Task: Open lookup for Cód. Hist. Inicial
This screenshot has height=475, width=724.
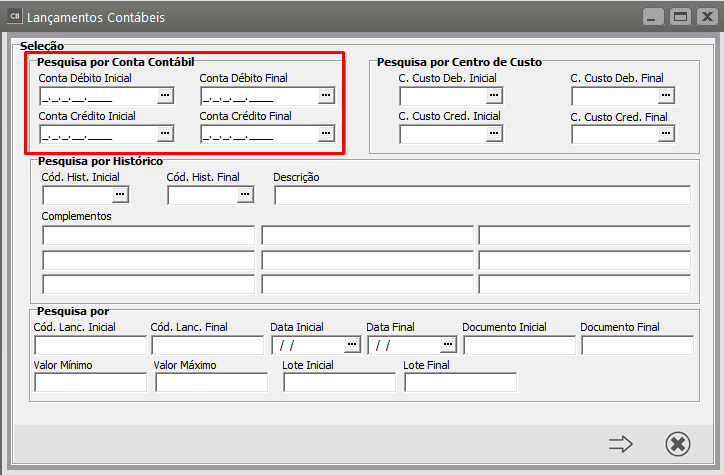Action: click(x=121, y=195)
